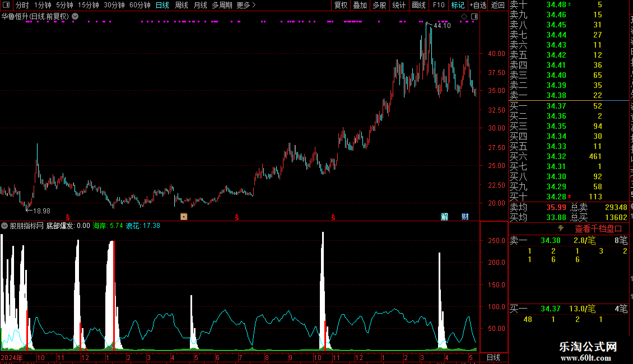
Task: Toggle the left sidebar panel icon
Action: [x=6, y=5]
